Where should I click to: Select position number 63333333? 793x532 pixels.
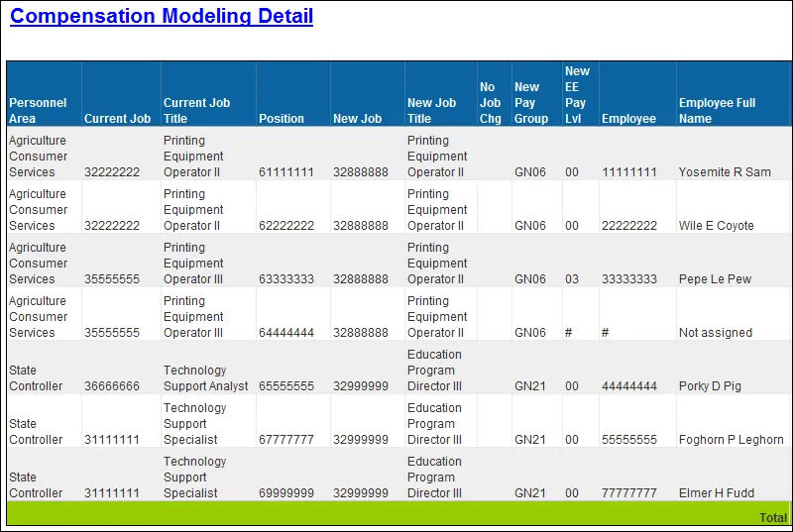[286, 279]
